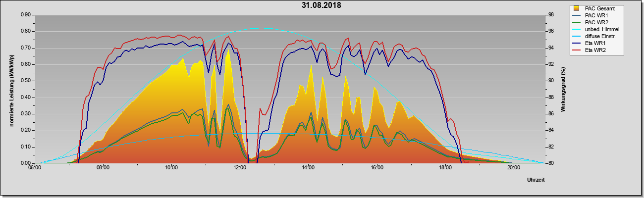The height and width of the screenshot is (198, 644).
Task: Click the normierte Leistung y-axis label
Action: (x=12, y=89)
